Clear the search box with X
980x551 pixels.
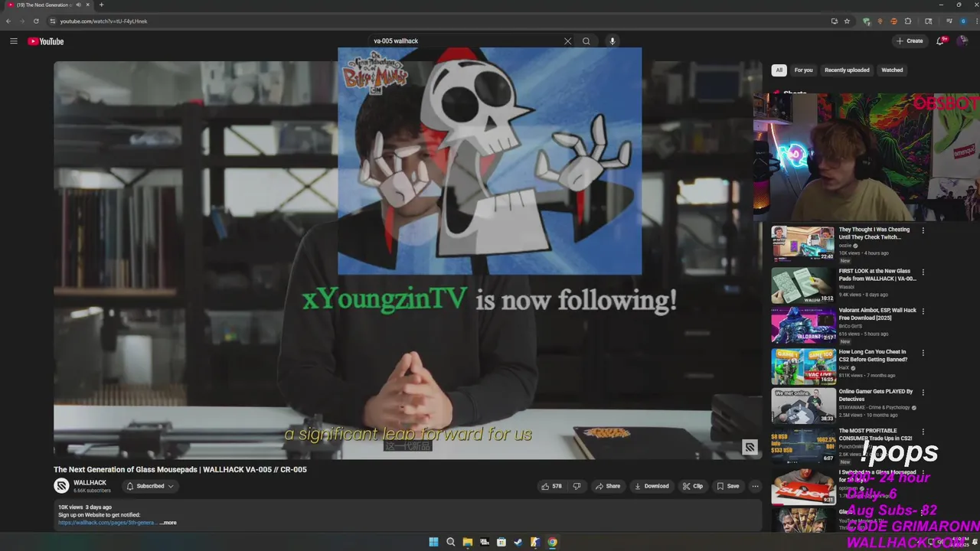click(x=568, y=41)
